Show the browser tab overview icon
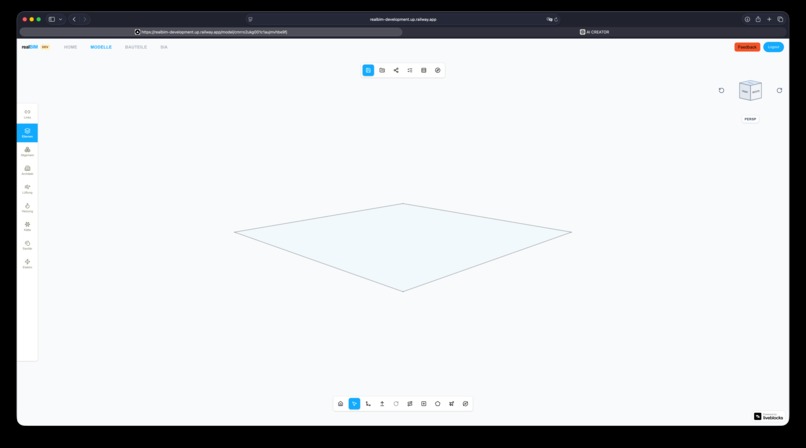The height and width of the screenshot is (448, 806). click(x=780, y=20)
